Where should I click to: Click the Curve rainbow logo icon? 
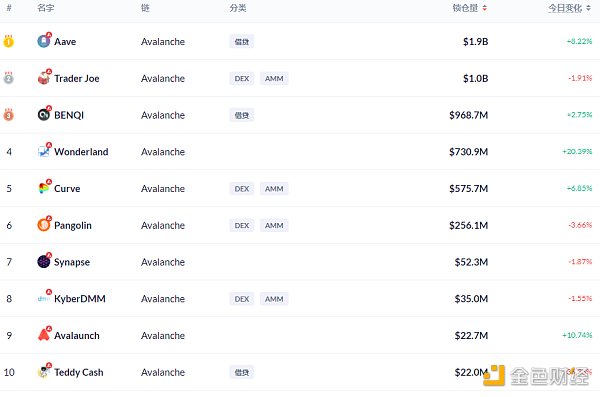[44, 188]
